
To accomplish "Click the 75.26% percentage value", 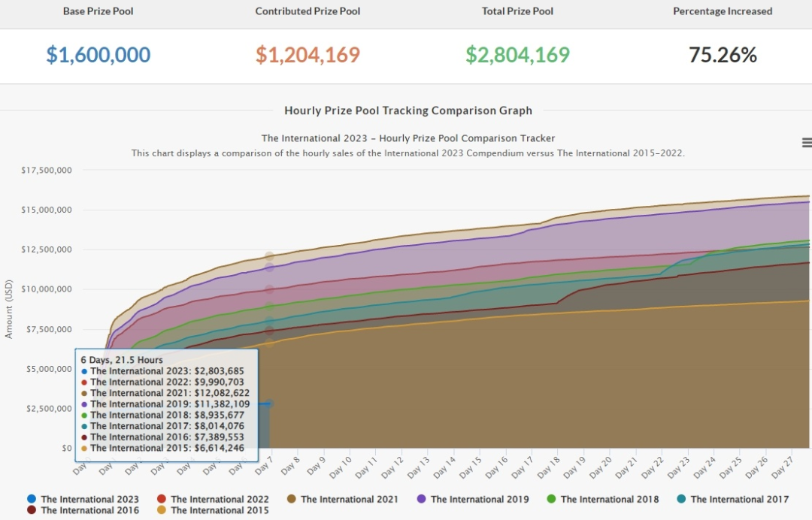I will coord(723,55).
